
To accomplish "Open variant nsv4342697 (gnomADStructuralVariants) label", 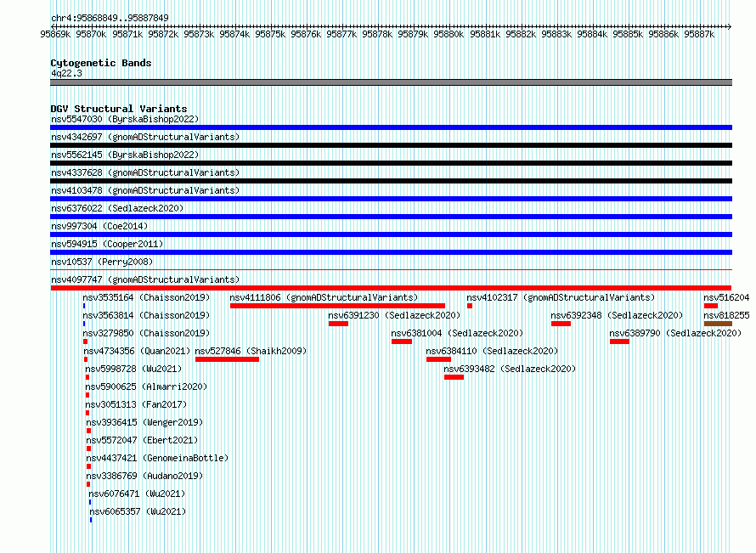I will 145,137.
